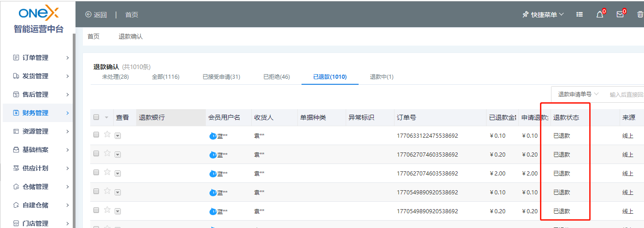
Task: Open the 退款申请单号 search-type dropdown
Action: 578,94
